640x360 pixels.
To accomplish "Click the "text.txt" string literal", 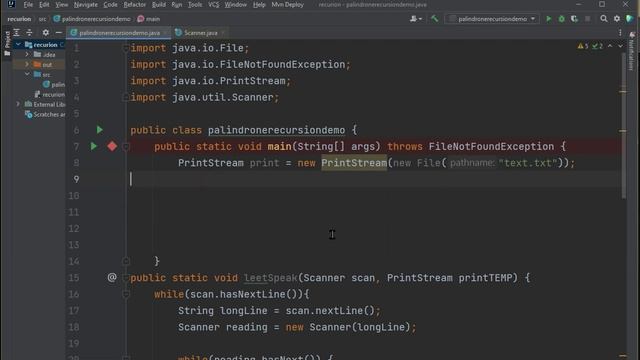I will (528, 163).
